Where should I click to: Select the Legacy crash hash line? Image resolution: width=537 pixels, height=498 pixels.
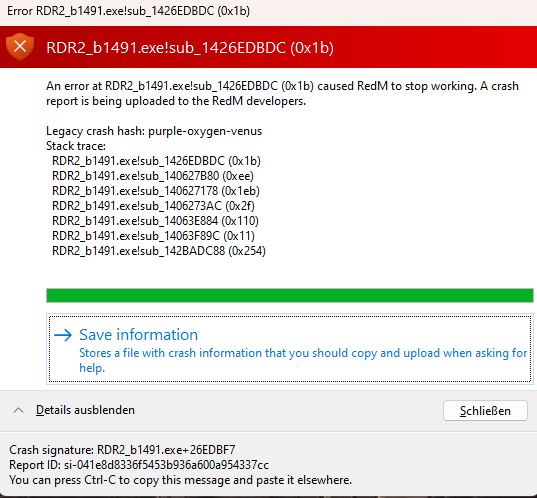[154, 131]
